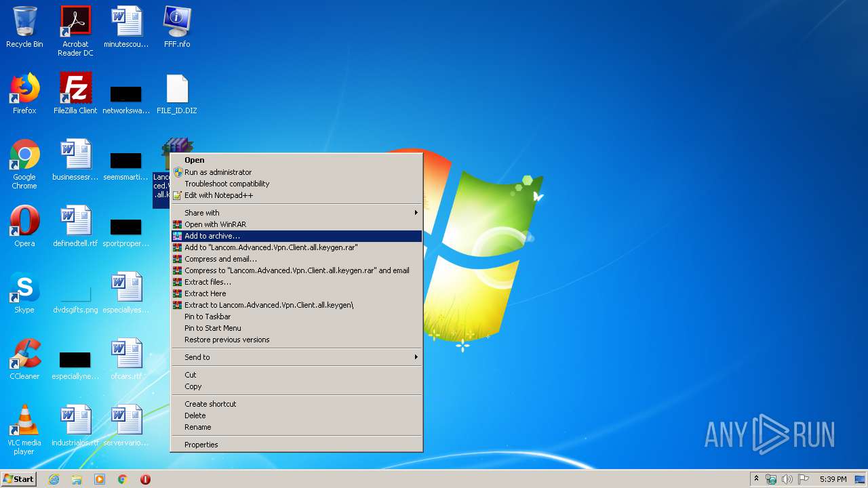Viewport: 868px width, 488px height.
Task: Select the especiallyes Word document
Action: coord(126,293)
